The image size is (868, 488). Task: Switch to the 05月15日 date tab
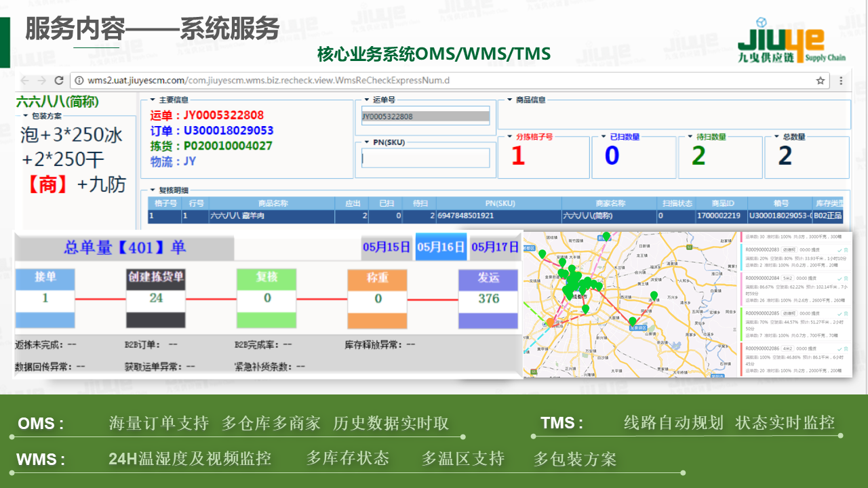point(386,247)
